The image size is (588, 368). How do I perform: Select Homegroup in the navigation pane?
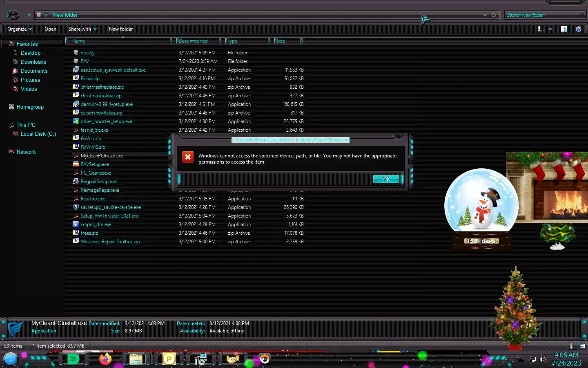click(30, 107)
